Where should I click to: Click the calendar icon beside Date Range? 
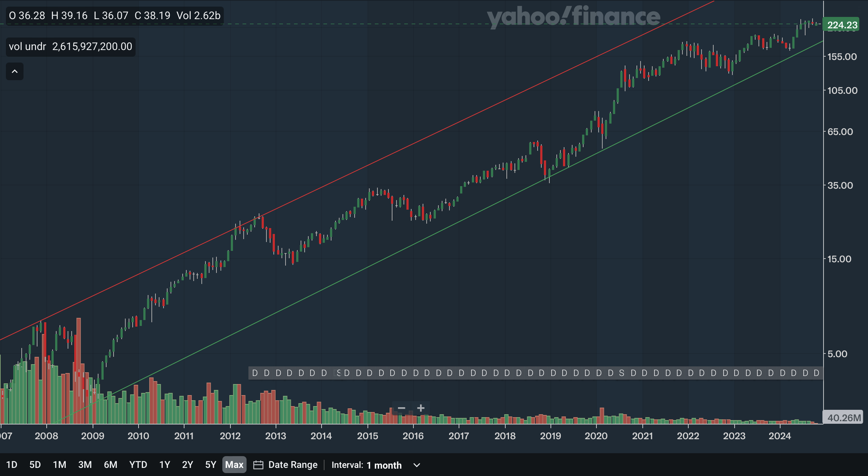[x=258, y=465]
